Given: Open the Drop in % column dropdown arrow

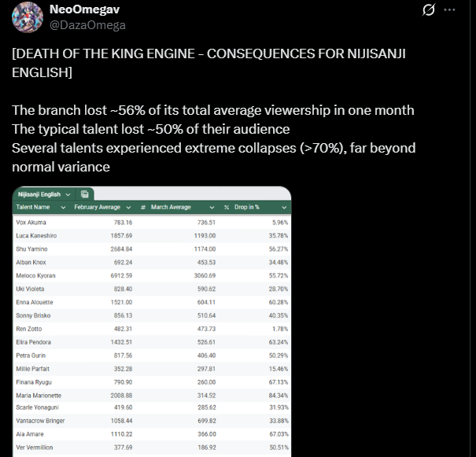Looking at the screenshot, I should (284, 208).
